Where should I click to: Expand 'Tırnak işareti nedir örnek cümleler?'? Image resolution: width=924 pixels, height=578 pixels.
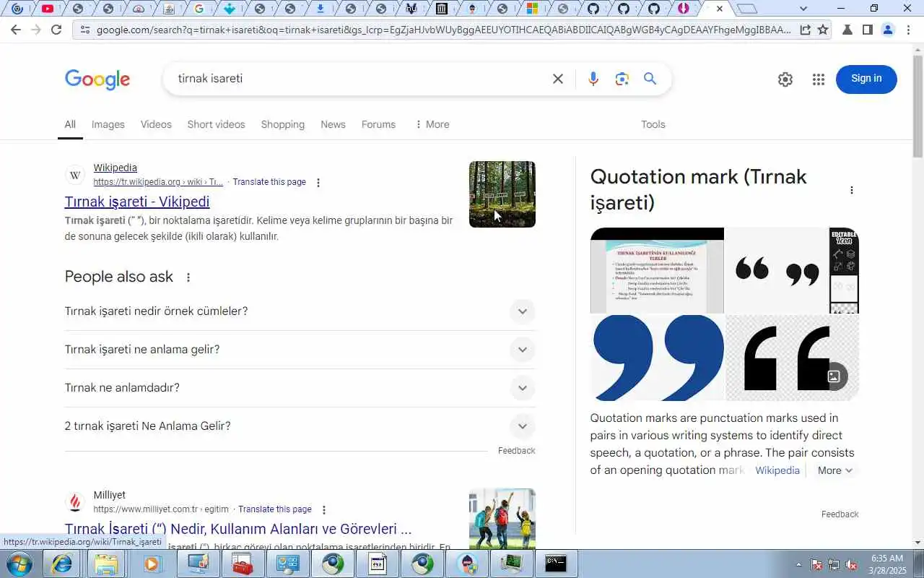point(300,311)
